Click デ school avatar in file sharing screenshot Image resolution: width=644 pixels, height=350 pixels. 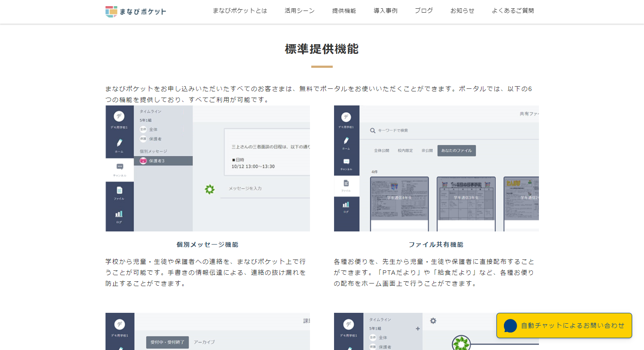point(346,117)
